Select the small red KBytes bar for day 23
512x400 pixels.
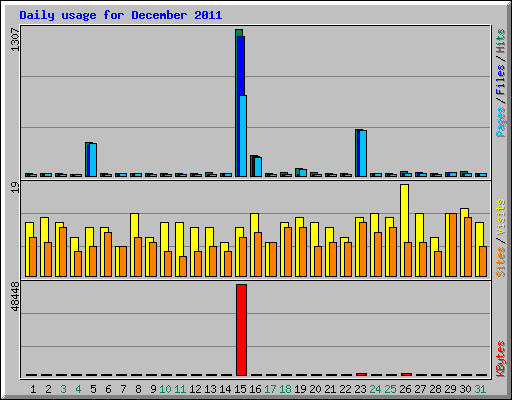tap(361, 374)
